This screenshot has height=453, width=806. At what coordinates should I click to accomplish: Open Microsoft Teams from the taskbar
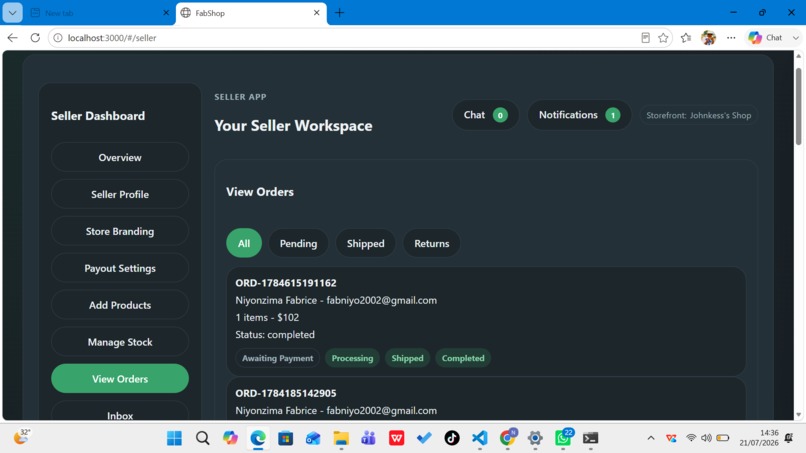[369, 438]
